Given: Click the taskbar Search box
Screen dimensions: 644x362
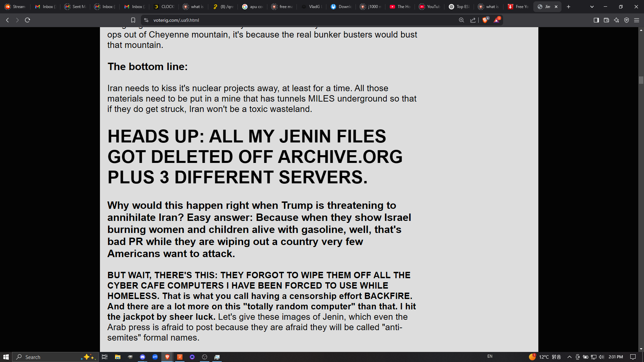Looking at the screenshot, I should coord(55,357).
